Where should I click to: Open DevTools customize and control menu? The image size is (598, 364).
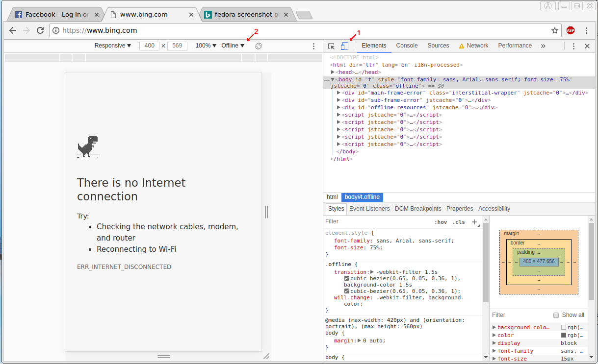coord(573,46)
